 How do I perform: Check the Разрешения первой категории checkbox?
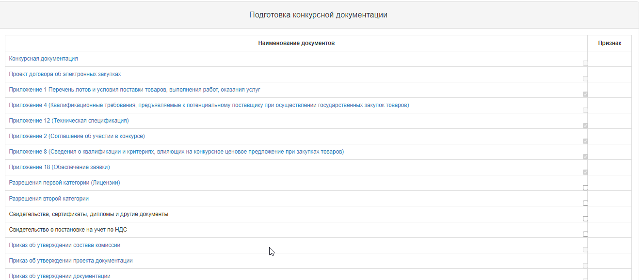click(585, 187)
